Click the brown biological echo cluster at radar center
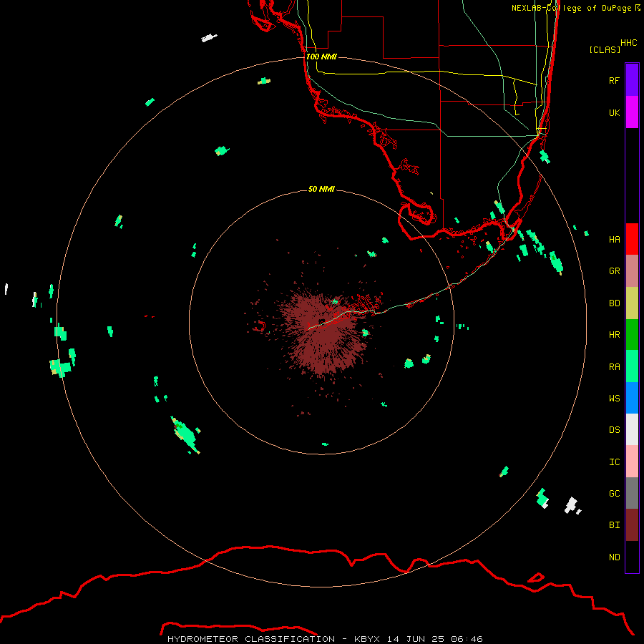Image resolution: width=644 pixels, height=644 pixels. point(324,333)
